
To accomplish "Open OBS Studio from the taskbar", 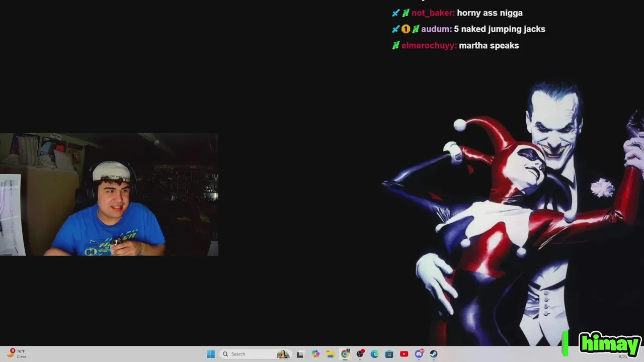I will [360, 354].
